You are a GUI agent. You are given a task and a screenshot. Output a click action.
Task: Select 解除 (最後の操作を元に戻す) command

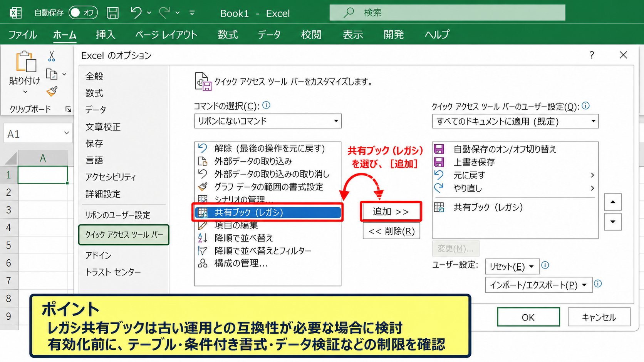pyautogui.click(x=268, y=148)
